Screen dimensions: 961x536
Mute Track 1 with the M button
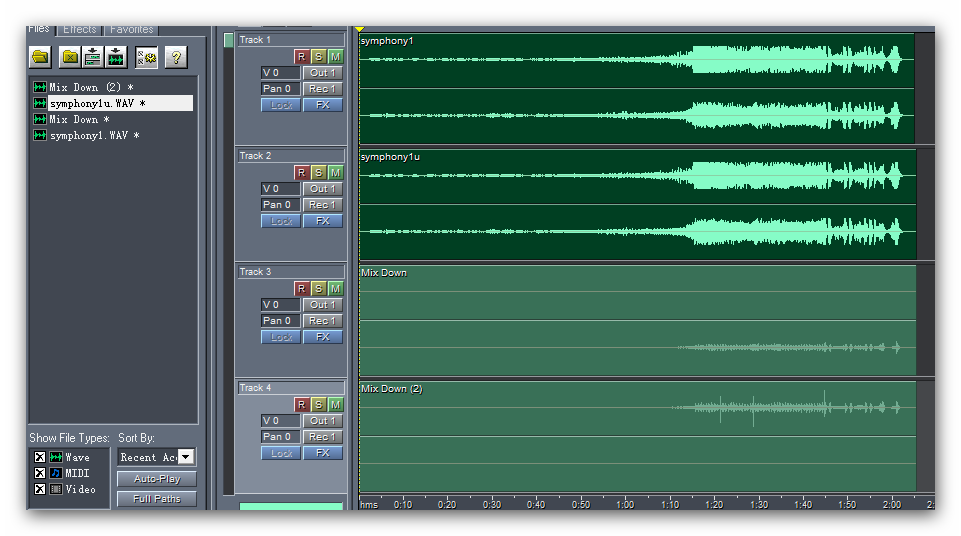click(x=335, y=56)
